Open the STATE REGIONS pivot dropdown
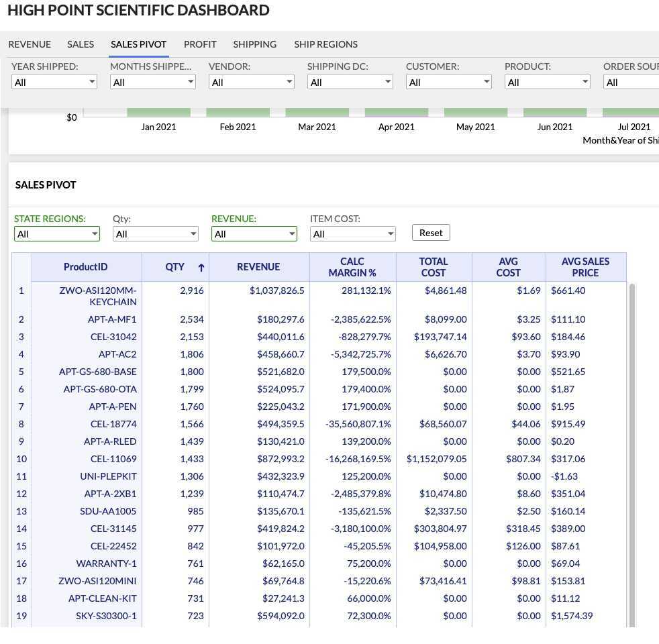Viewport: 659px width, 644px height. pos(56,233)
